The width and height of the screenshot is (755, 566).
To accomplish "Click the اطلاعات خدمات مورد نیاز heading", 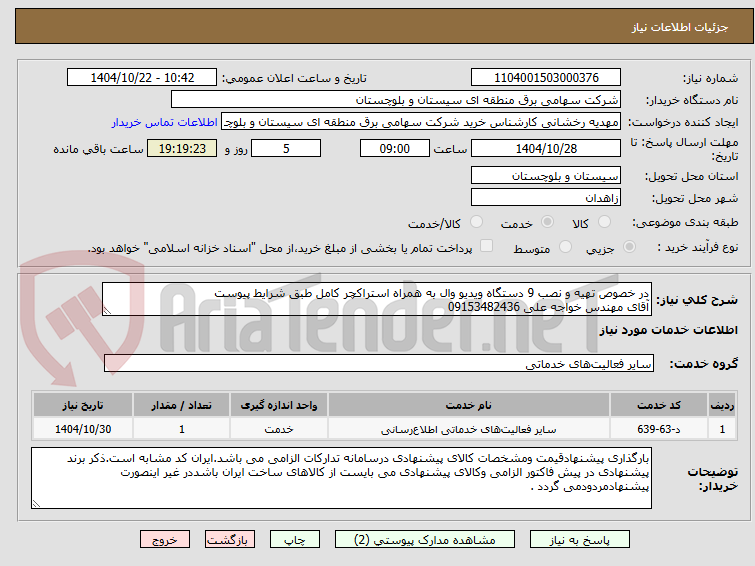I will [x=668, y=330].
